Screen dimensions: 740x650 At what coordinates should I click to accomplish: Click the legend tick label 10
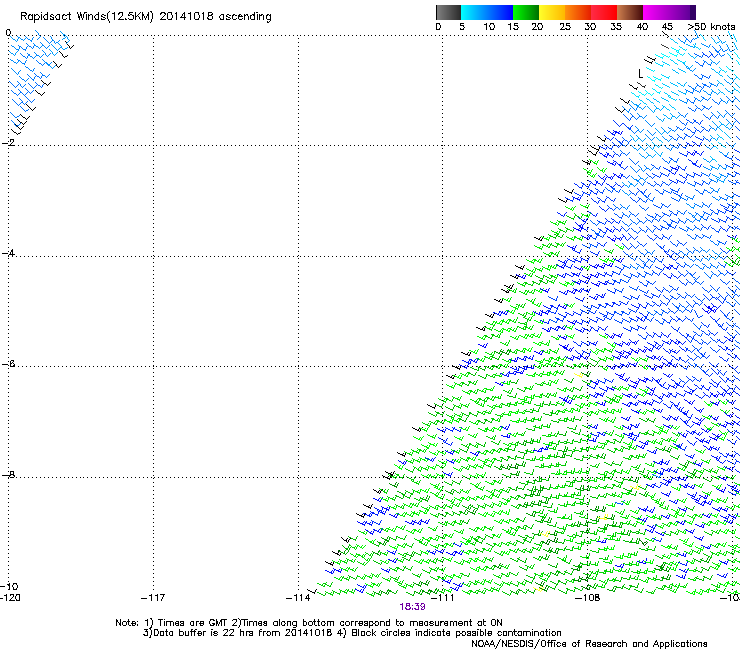click(x=489, y=27)
